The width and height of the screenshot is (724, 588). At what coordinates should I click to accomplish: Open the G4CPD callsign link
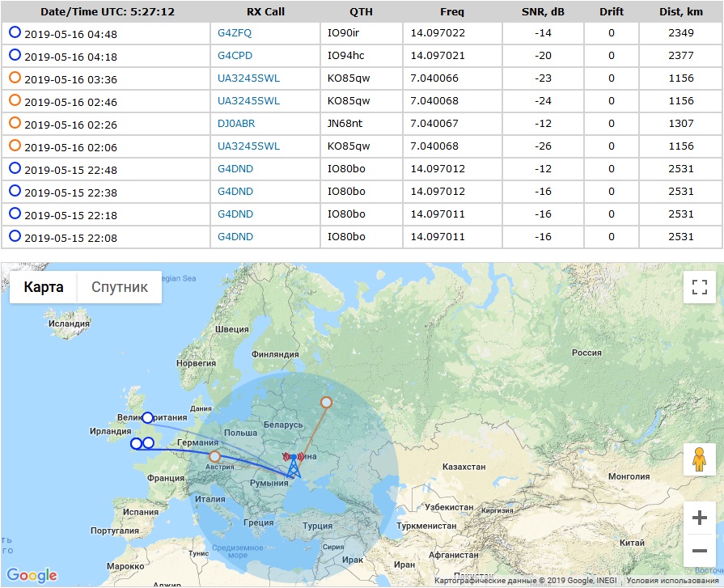235,56
